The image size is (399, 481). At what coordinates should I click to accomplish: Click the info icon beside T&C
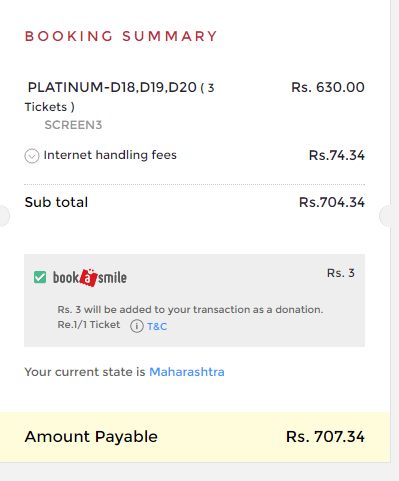[137, 326]
